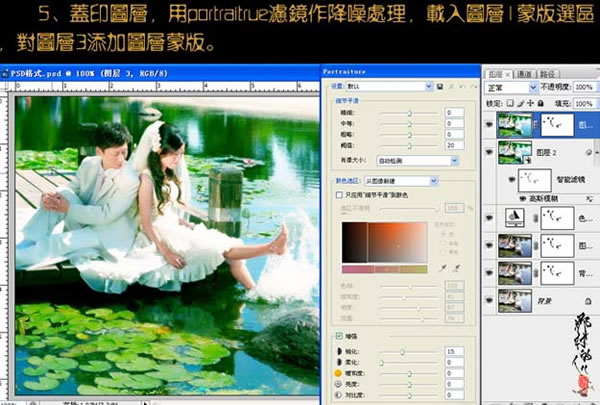Select lock transparent pixels icon in Layers
600x405 pixels.
(510, 103)
